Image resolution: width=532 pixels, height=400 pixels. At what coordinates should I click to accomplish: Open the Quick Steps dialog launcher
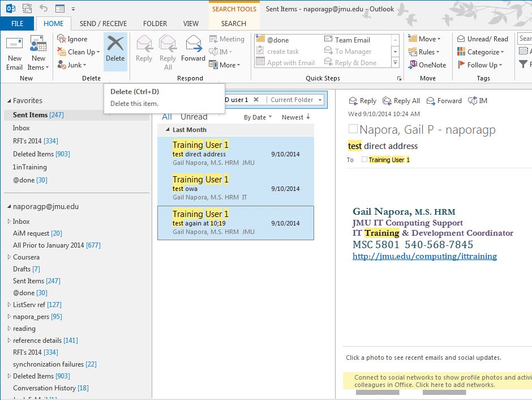tap(400, 78)
